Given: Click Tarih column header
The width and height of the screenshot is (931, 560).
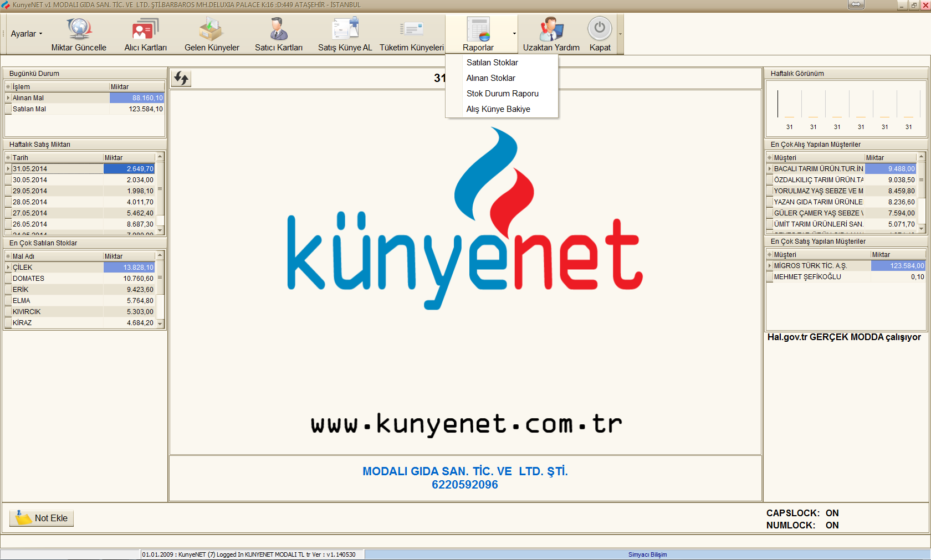Looking at the screenshot, I should (57, 158).
